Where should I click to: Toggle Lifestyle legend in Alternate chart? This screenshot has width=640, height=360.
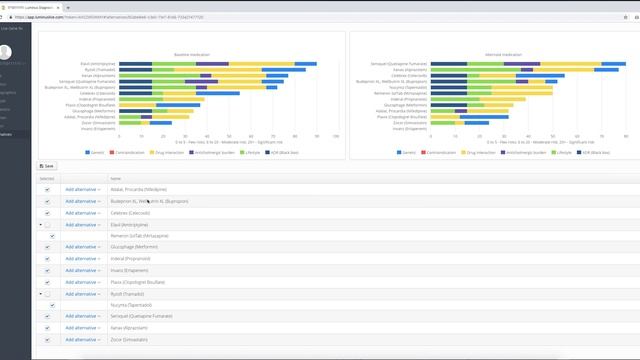(x=562, y=153)
